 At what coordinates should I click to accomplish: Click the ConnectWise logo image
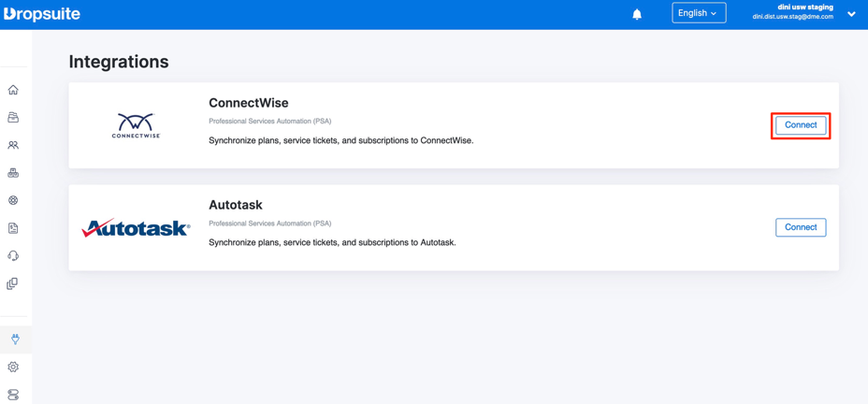(136, 125)
